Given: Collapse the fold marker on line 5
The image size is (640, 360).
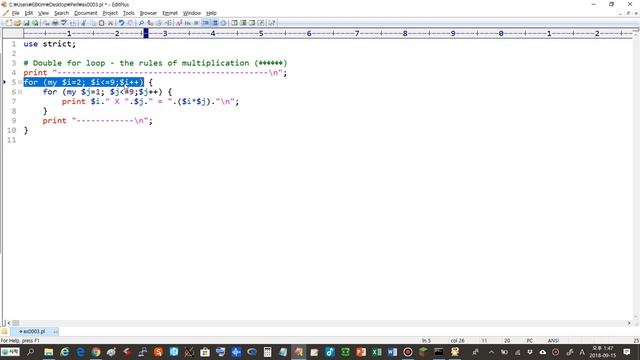Looking at the screenshot, I should pyautogui.click(x=20, y=82).
